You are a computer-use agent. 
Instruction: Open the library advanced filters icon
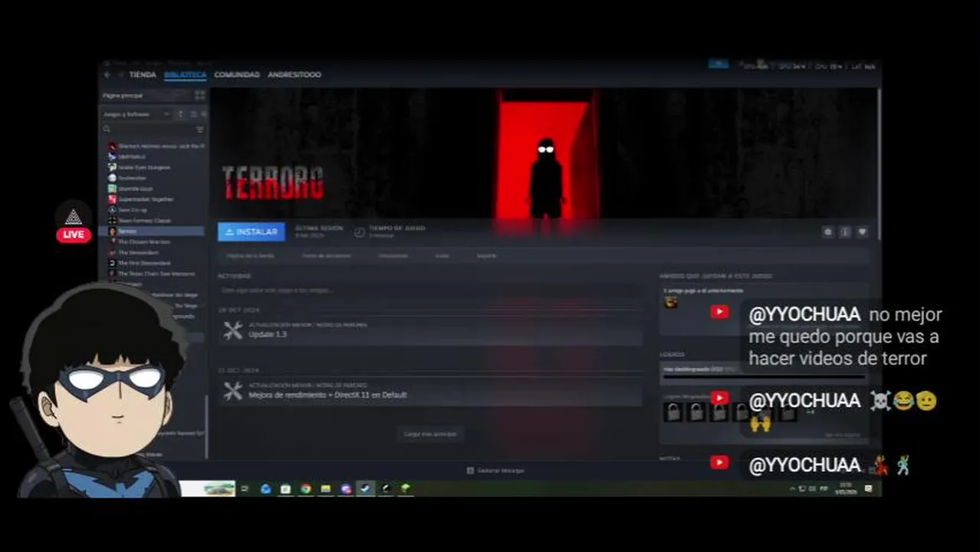click(x=200, y=130)
